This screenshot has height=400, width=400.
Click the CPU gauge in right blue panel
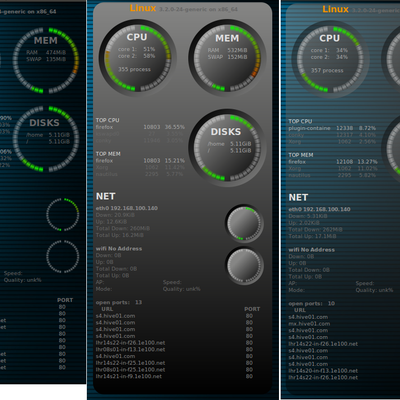pyautogui.click(x=330, y=59)
